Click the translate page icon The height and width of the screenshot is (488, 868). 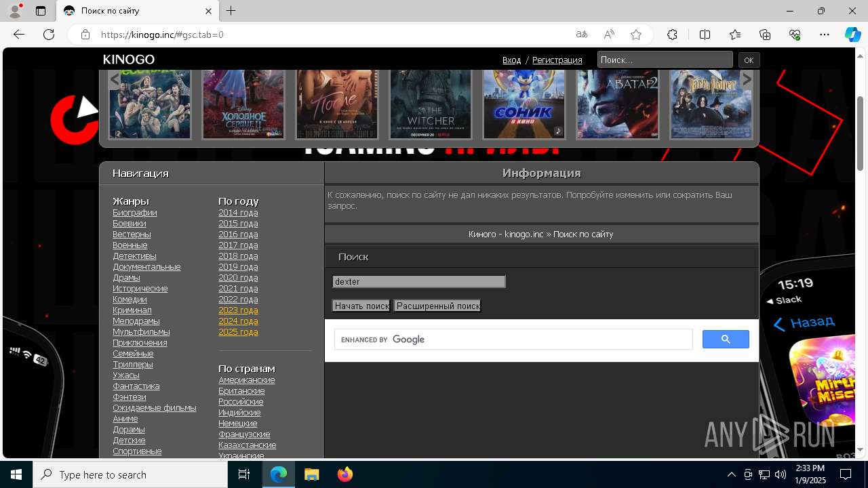point(582,35)
